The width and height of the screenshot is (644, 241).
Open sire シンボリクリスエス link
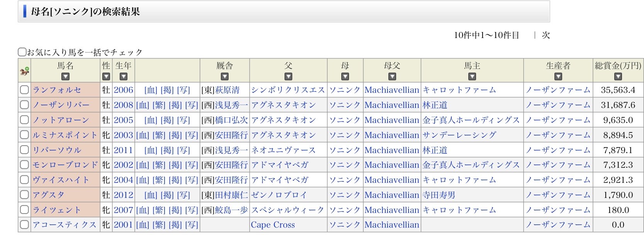[288, 90]
